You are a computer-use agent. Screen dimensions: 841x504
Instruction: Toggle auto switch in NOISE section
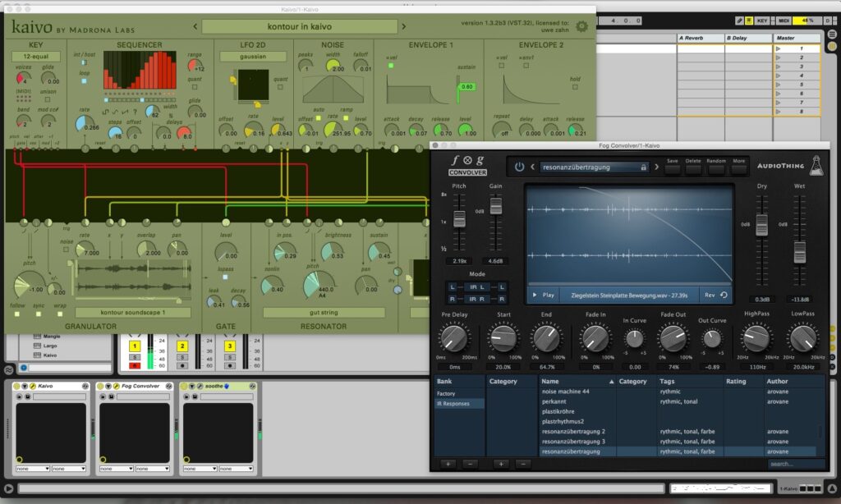click(319, 118)
